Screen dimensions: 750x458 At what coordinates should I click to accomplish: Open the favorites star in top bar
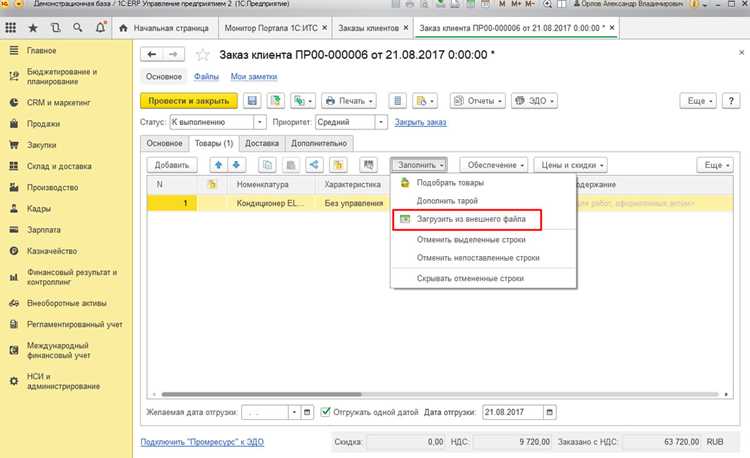pos(33,28)
